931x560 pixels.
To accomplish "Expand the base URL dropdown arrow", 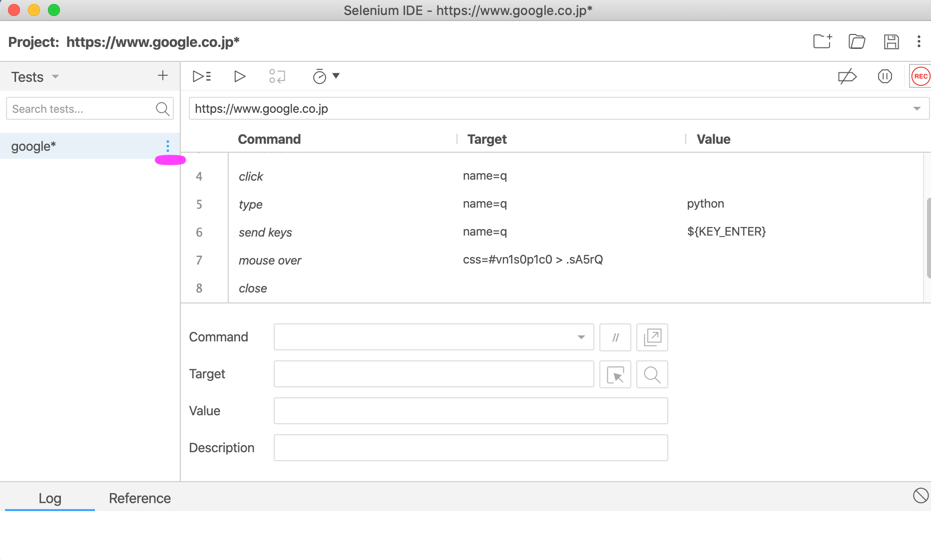I will [917, 109].
